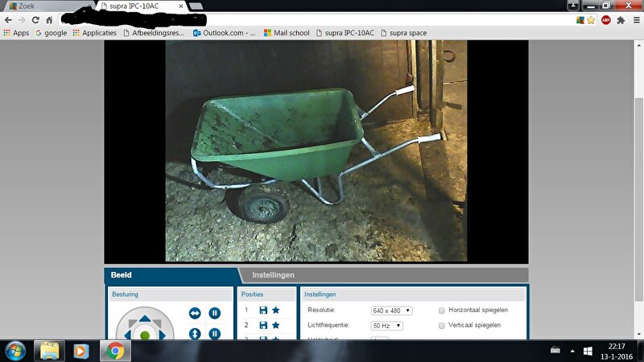
Task: Open Windows Start menu
Action: coord(15,352)
